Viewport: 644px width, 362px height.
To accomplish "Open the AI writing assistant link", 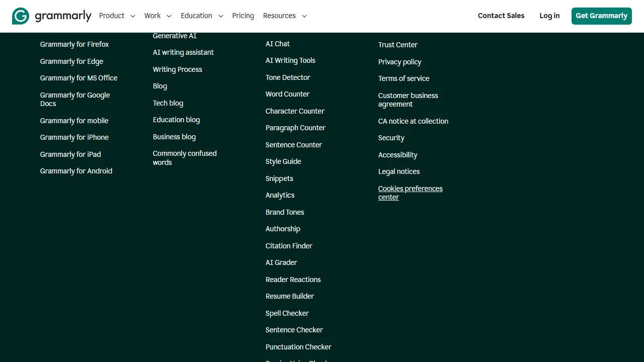I will [x=183, y=52].
